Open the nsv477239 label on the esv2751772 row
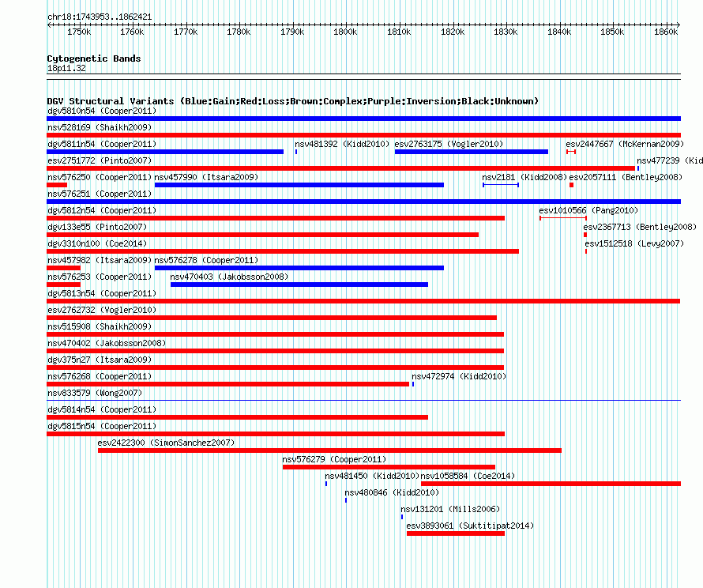Image resolution: width=703 pixels, height=588 pixels. (669, 160)
